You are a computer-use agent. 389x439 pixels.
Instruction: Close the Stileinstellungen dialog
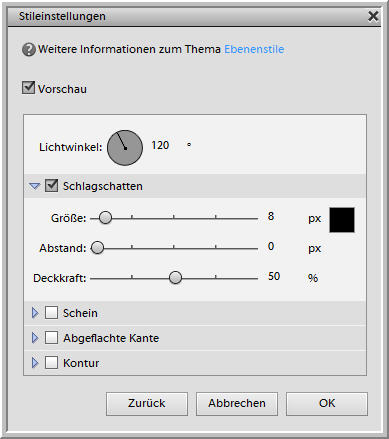coord(373,16)
